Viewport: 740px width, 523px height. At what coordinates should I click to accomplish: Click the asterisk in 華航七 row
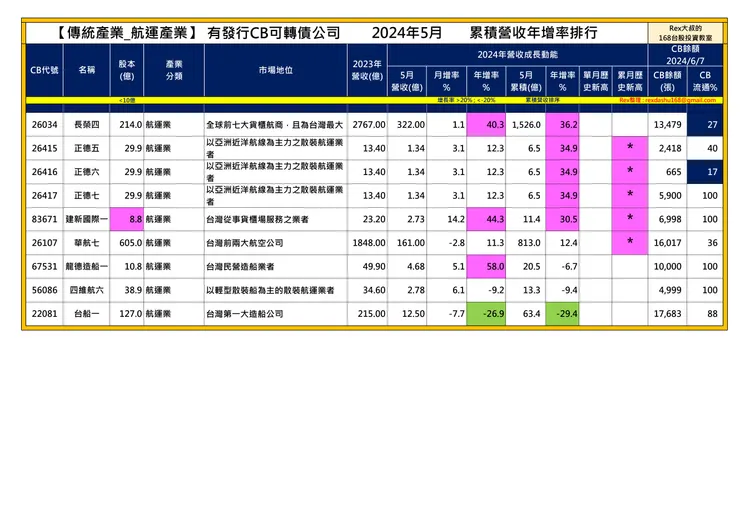click(630, 242)
